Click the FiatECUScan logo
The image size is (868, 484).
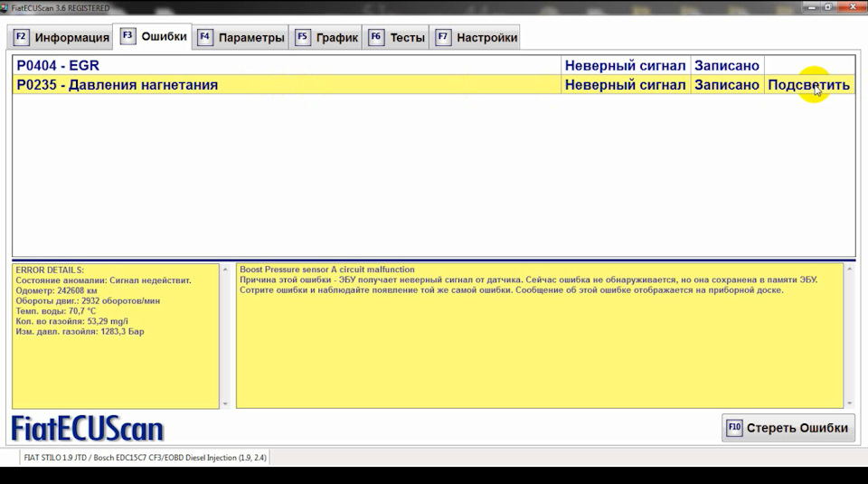(88, 429)
